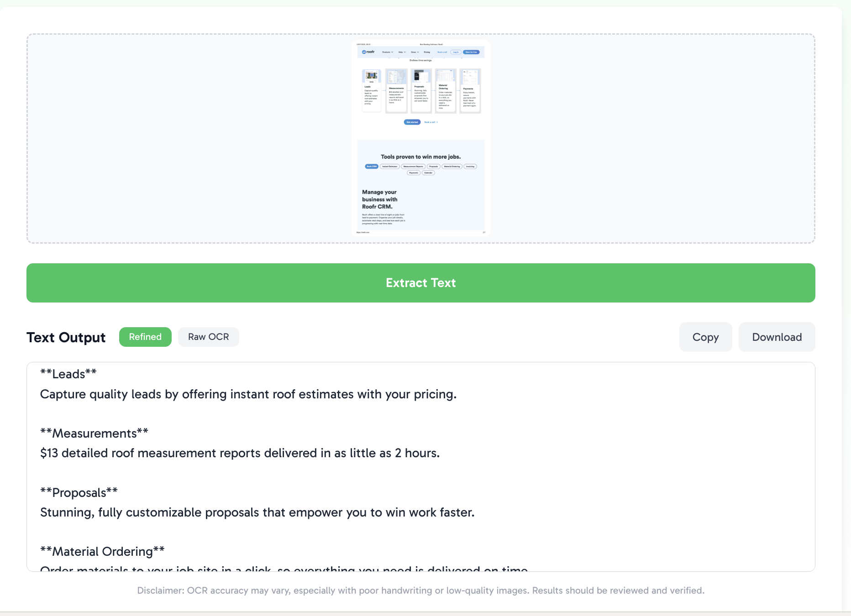The image size is (851, 616).
Task: Switch to the Raw OCR view
Action: click(x=208, y=337)
